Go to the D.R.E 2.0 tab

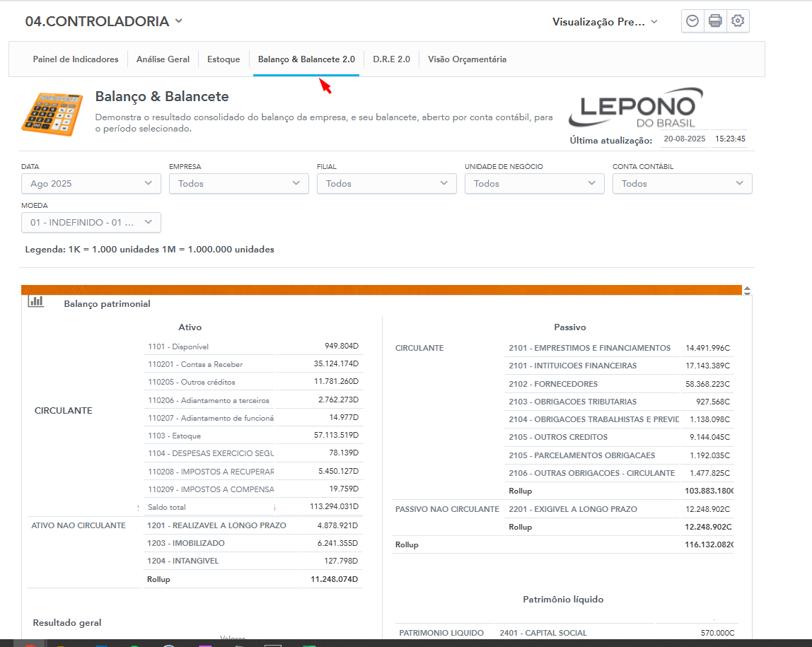pyautogui.click(x=391, y=59)
